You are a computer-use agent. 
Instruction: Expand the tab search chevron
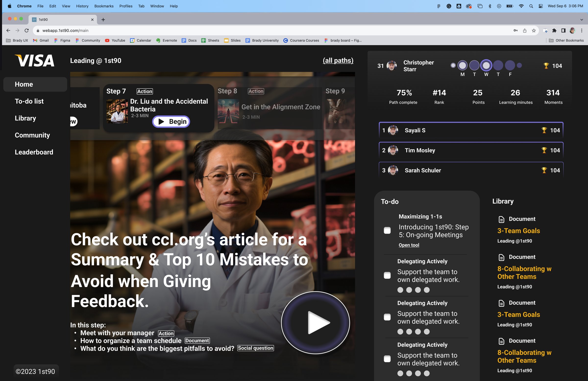coord(582,20)
